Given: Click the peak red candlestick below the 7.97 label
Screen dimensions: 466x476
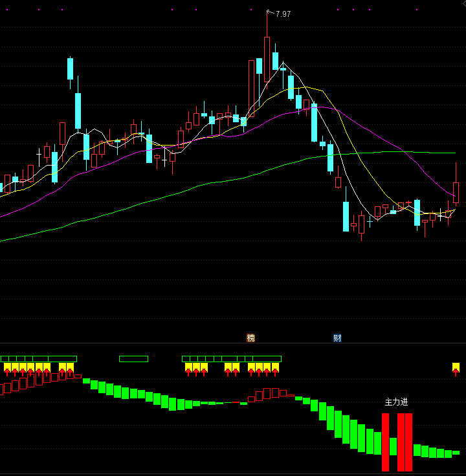Looking at the screenshot, I should [x=267, y=59].
